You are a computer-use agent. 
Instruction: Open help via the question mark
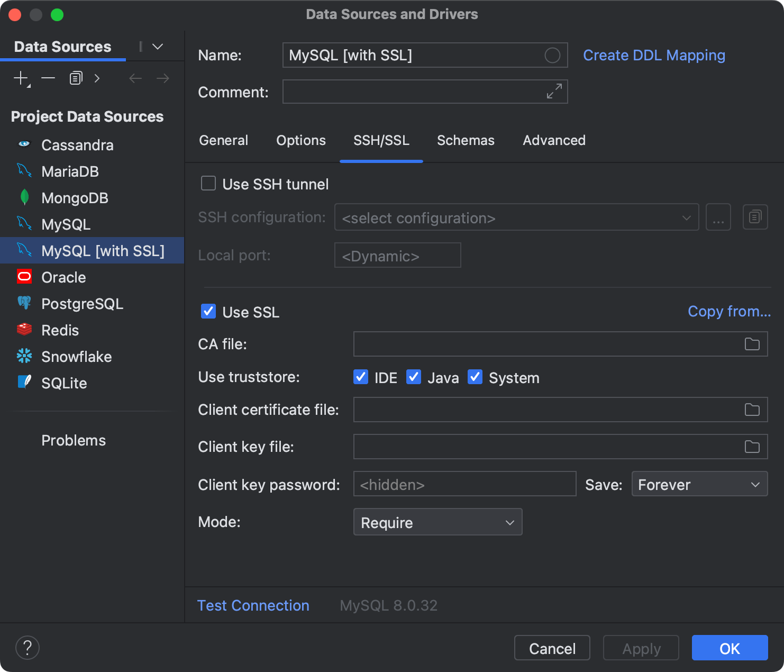(x=27, y=647)
